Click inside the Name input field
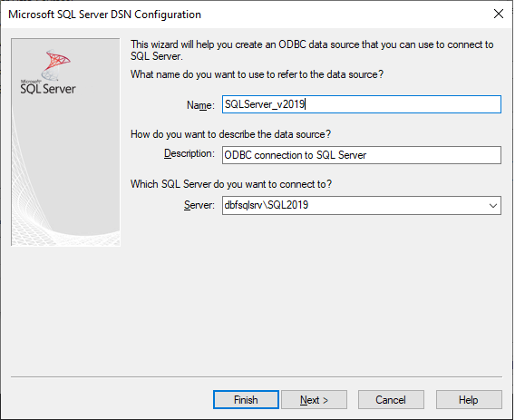This screenshot has height=420, width=515. 362,104
